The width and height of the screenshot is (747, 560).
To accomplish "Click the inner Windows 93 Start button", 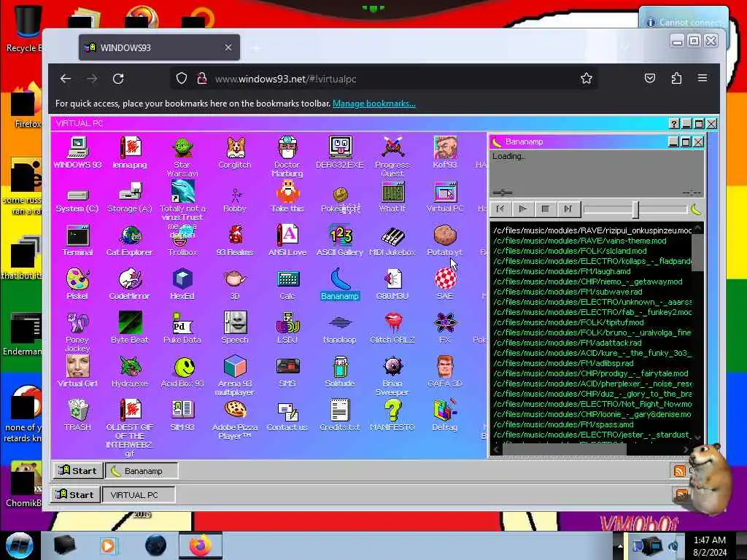I will 77,471.
